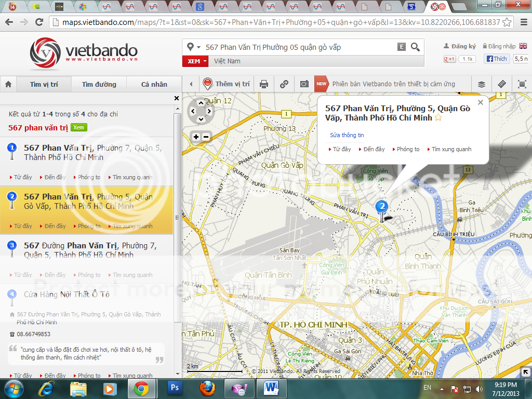Open location pin dropdown in search box

click(x=193, y=47)
